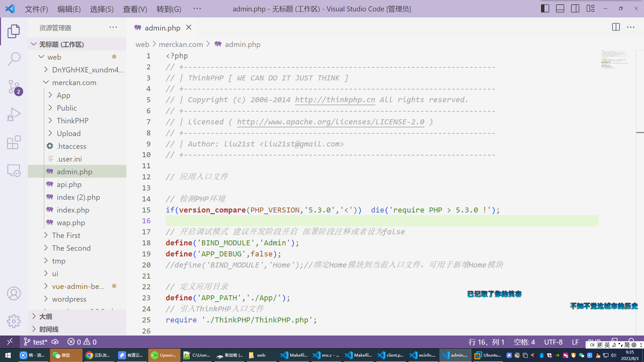Close the admin.php editor tab
This screenshot has height=362, width=644.
189,27
